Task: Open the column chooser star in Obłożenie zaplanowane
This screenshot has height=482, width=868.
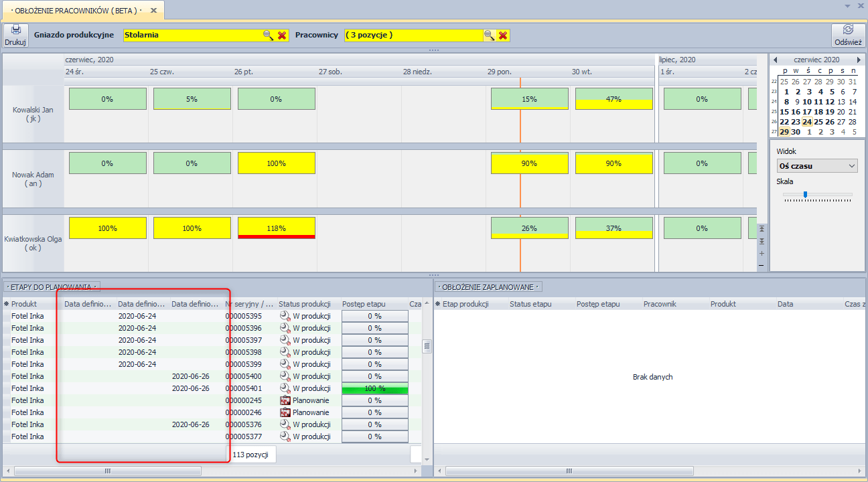Action: coord(438,304)
